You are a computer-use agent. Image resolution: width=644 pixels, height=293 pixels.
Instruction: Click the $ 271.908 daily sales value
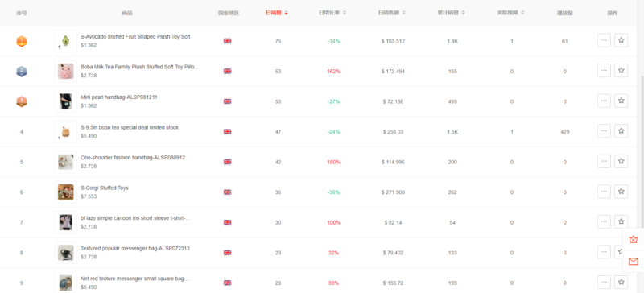pos(393,192)
